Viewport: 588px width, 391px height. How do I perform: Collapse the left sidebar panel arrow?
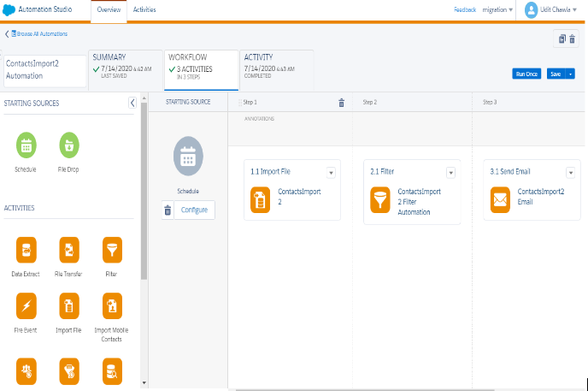[132, 103]
